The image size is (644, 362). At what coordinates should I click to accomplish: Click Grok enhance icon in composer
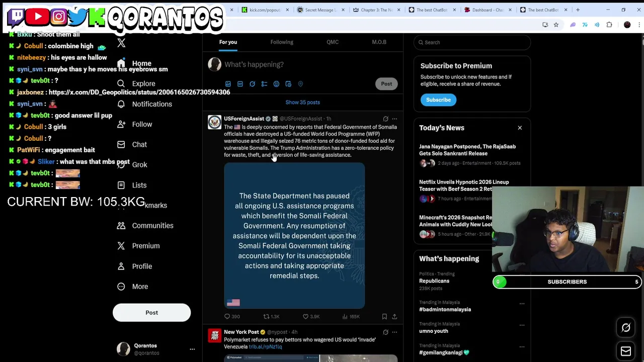pos(252,84)
